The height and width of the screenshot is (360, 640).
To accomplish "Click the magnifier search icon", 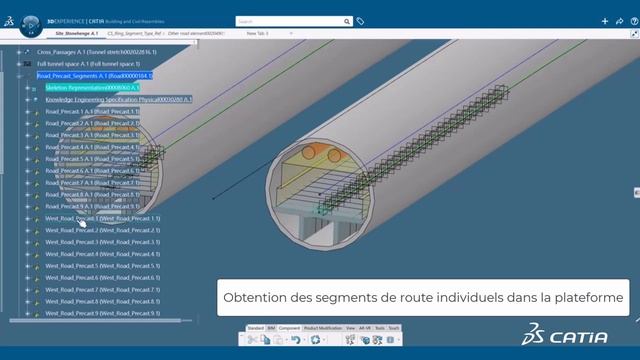I will click(347, 21).
